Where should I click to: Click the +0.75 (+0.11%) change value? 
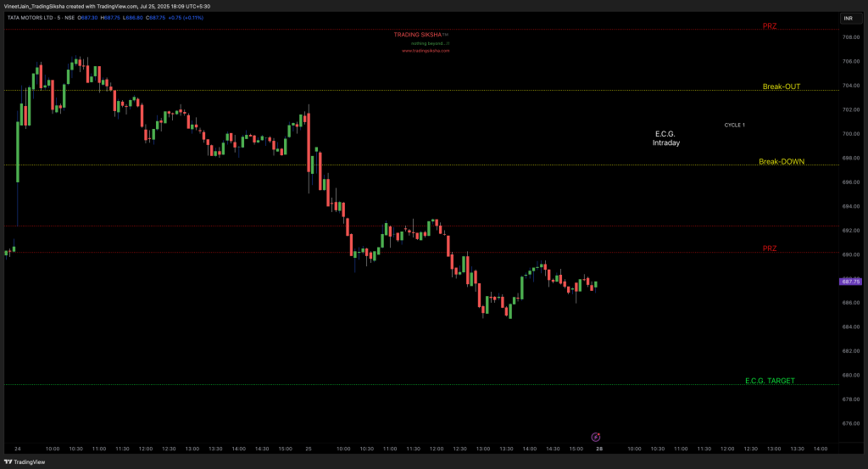coord(185,17)
